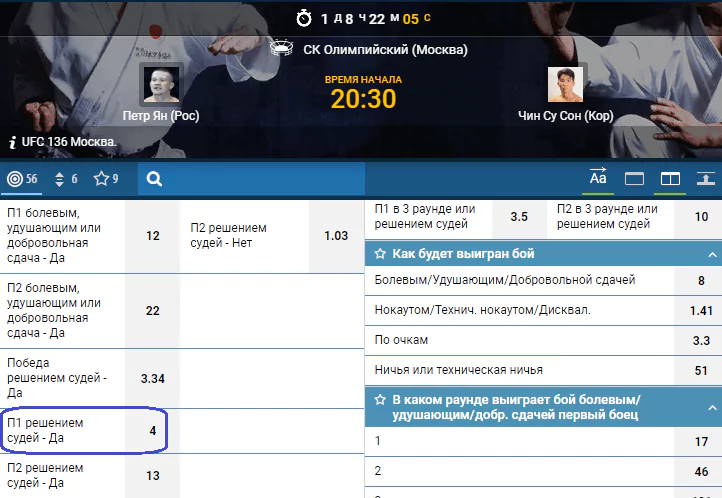Switch to two-column layout icon
Image resolution: width=722 pixels, height=498 pixels.
pyautogui.click(x=670, y=179)
